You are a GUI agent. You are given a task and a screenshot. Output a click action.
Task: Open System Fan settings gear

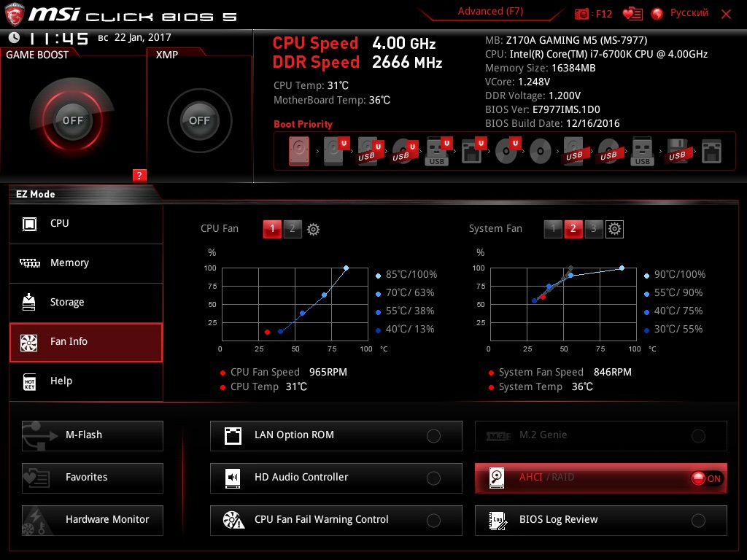tap(614, 229)
